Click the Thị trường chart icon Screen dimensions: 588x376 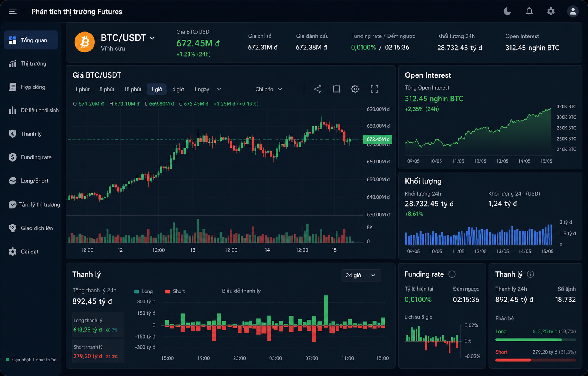point(13,63)
